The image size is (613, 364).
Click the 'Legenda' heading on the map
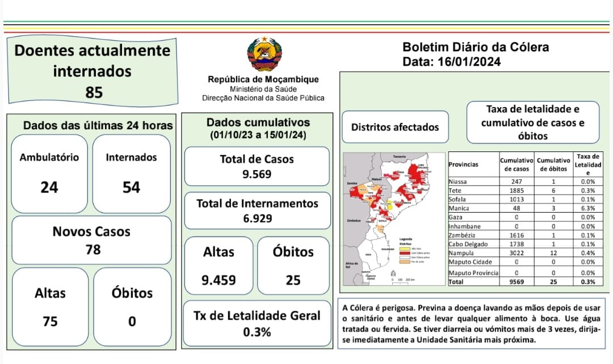point(406,239)
